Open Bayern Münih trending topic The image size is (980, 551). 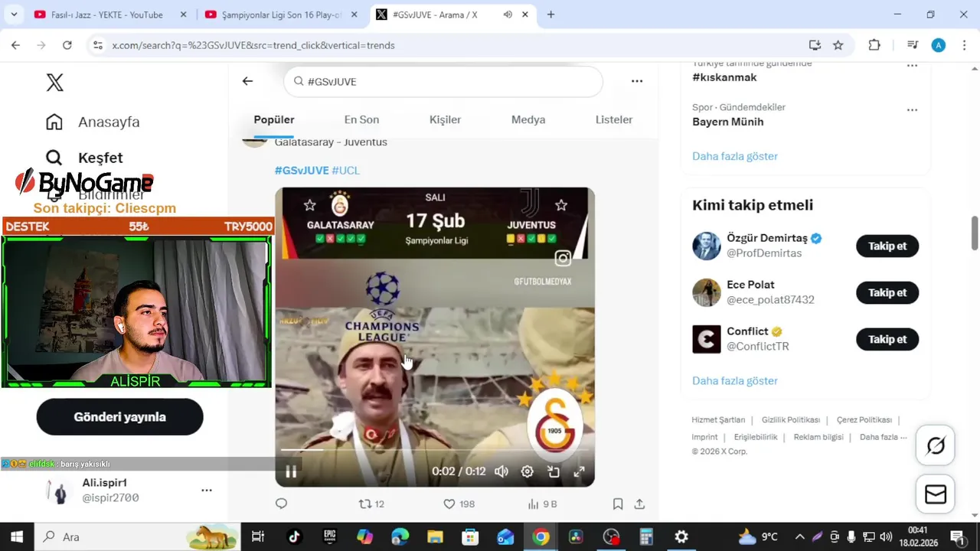click(727, 122)
